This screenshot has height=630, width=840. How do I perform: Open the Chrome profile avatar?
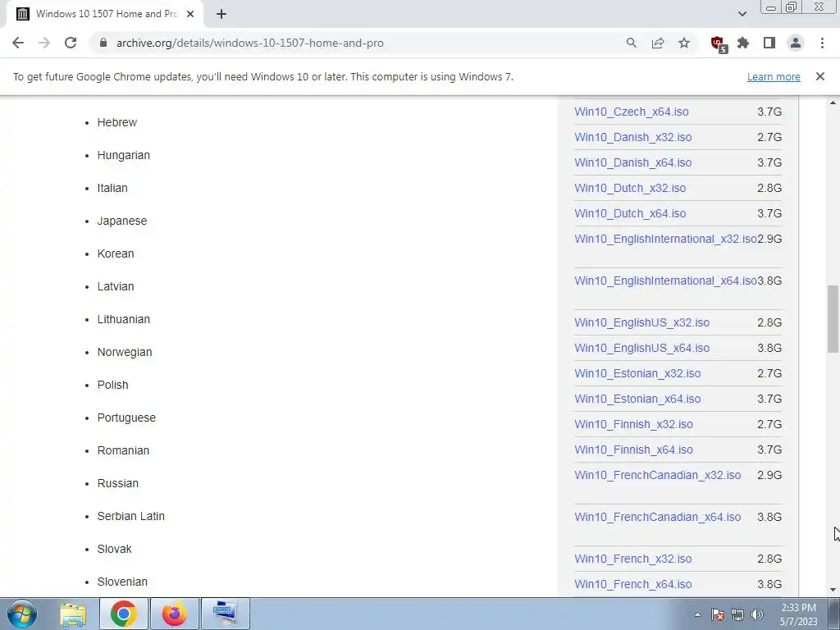coord(796,43)
